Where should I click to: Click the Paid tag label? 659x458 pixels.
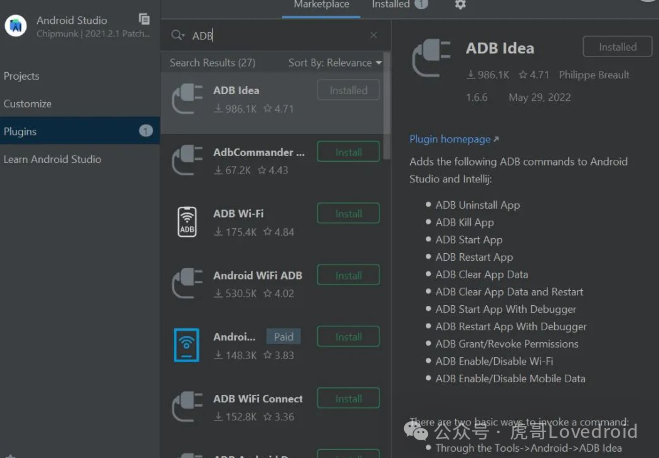coord(284,337)
